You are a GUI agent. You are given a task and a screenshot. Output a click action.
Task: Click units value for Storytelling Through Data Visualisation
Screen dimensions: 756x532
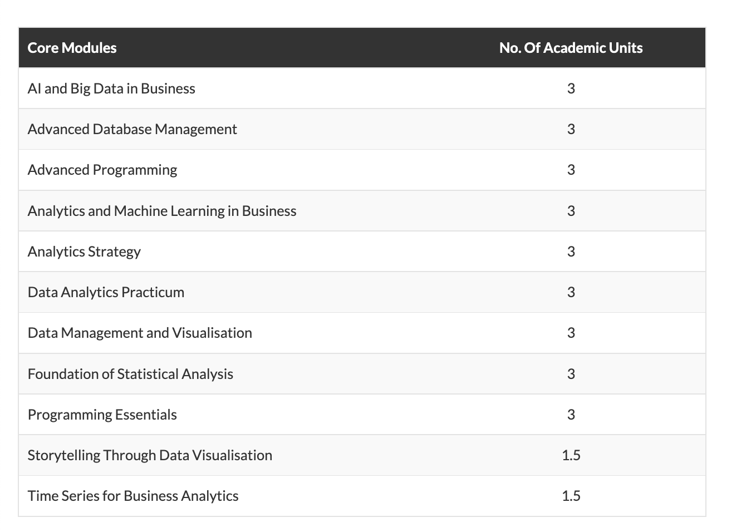(571, 455)
